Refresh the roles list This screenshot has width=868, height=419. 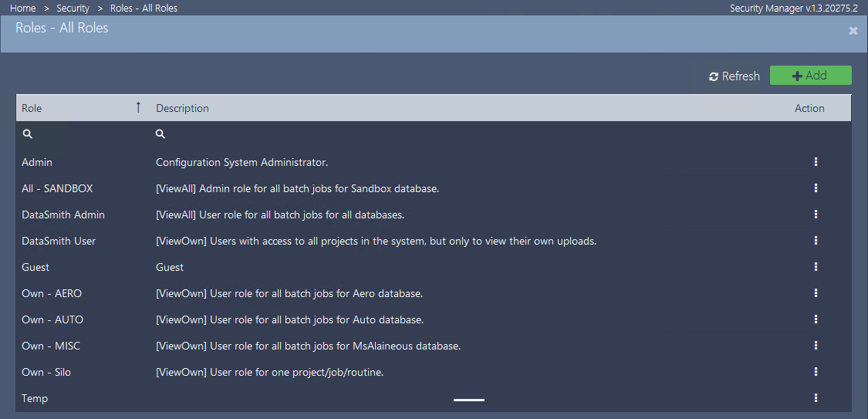735,76
